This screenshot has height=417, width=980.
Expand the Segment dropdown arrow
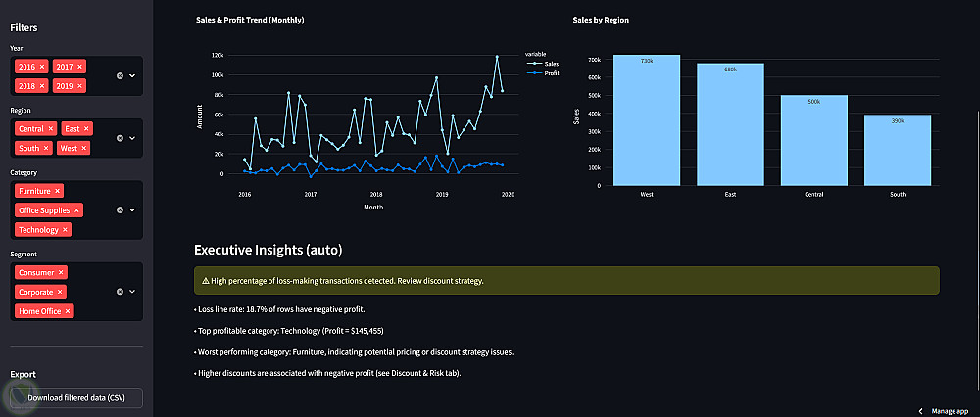click(132, 292)
